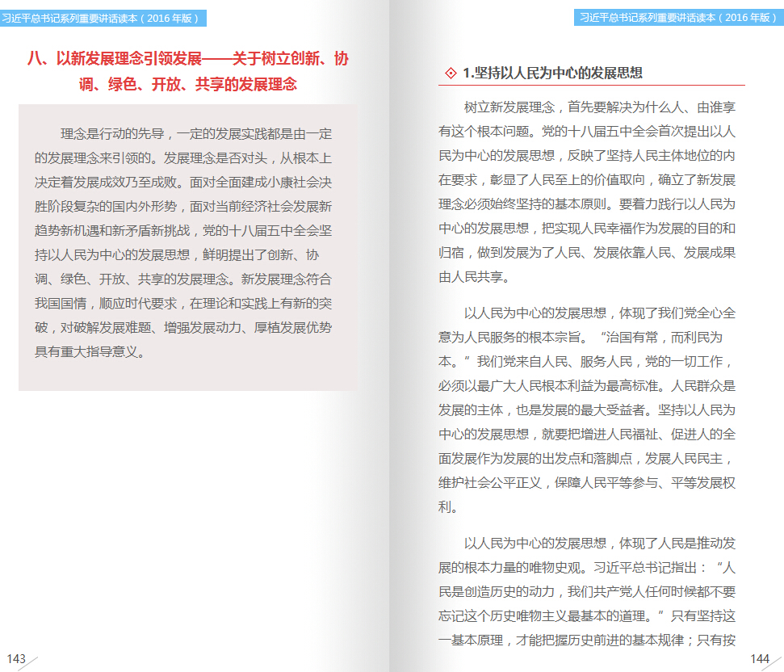
Task: Click the line containing the quote '治国有常，而利民为'
Action: point(581,338)
